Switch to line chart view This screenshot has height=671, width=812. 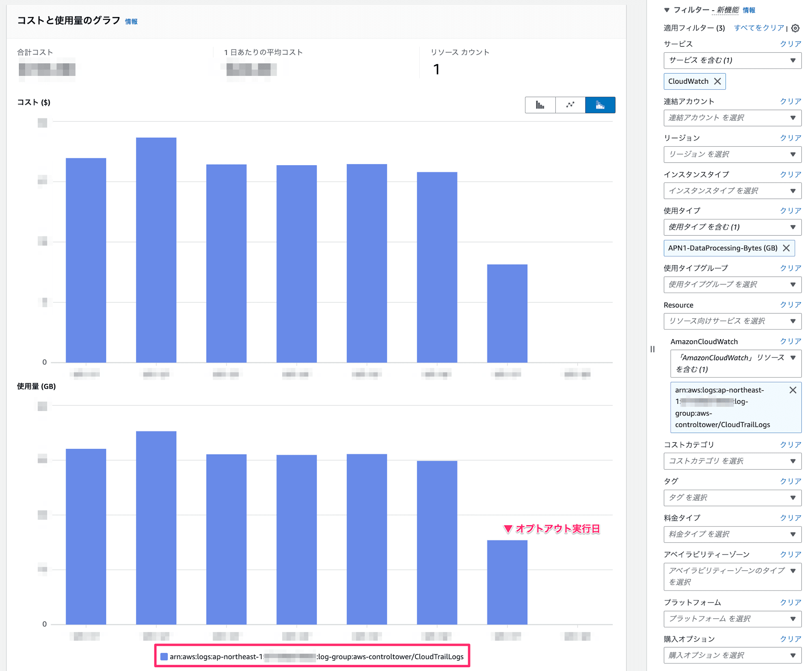tap(570, 105)
